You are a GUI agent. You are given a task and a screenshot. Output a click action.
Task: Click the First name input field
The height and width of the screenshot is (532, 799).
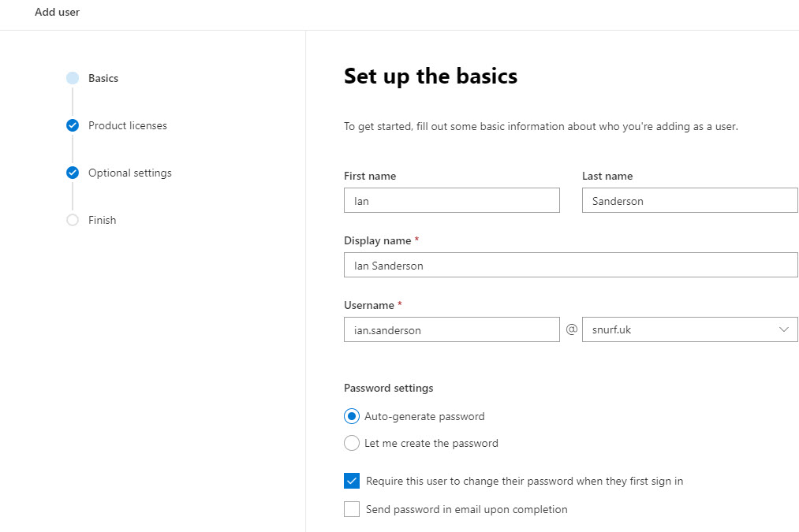(452, 200)
